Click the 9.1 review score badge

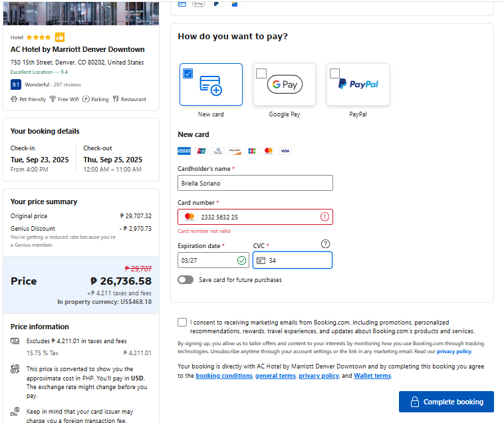pyautogui.click(x=16, y=84)
